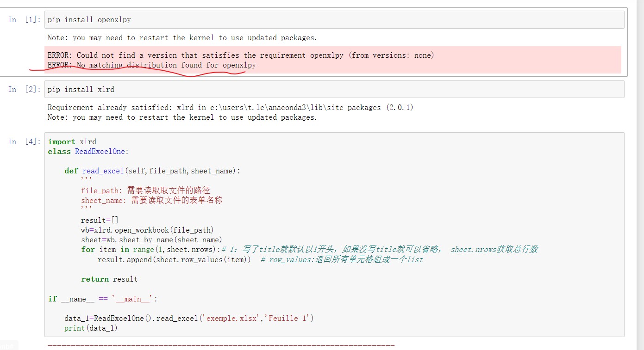
Task: Click the 'def read_excel' function definition line
Action: (153, 171)
